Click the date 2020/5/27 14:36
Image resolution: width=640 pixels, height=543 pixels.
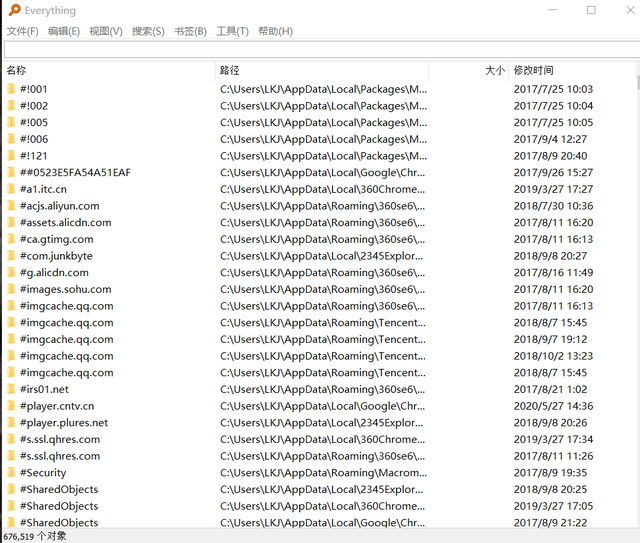pyautogui.click(x=553, y=406)
